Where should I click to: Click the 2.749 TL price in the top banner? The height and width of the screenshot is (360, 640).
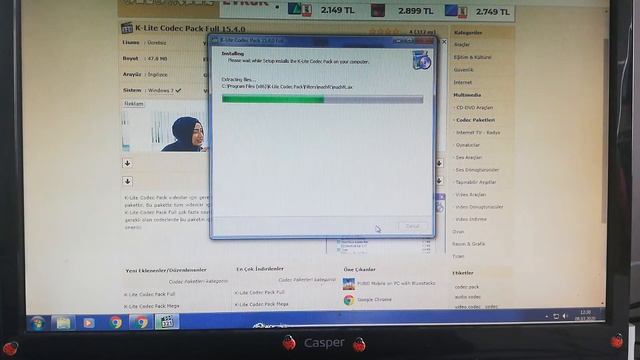493,12
